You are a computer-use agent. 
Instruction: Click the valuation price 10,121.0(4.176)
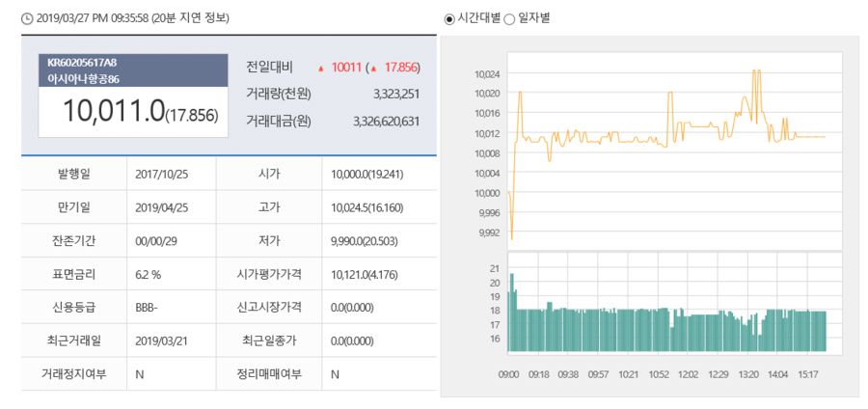point(363,274)
